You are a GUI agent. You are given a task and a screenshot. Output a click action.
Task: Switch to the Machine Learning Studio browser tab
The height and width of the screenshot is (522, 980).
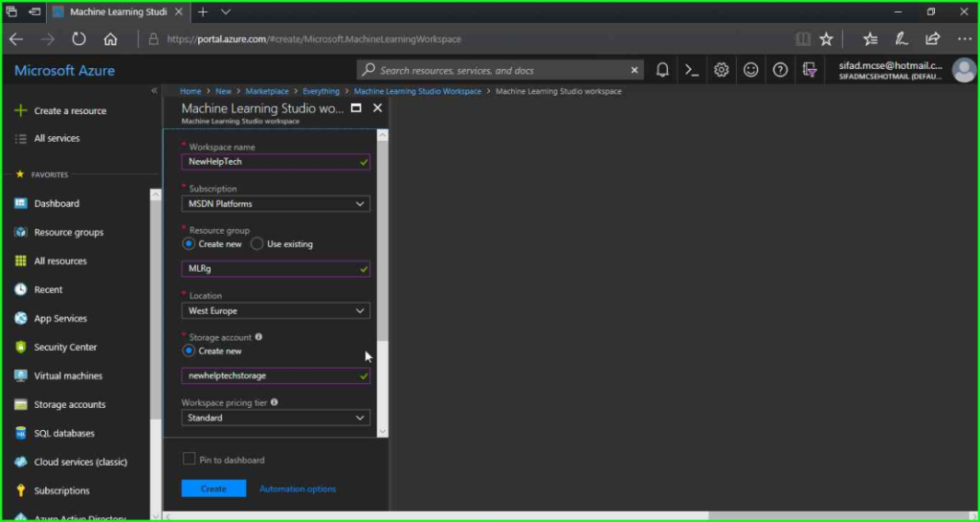tap(118, 11)
